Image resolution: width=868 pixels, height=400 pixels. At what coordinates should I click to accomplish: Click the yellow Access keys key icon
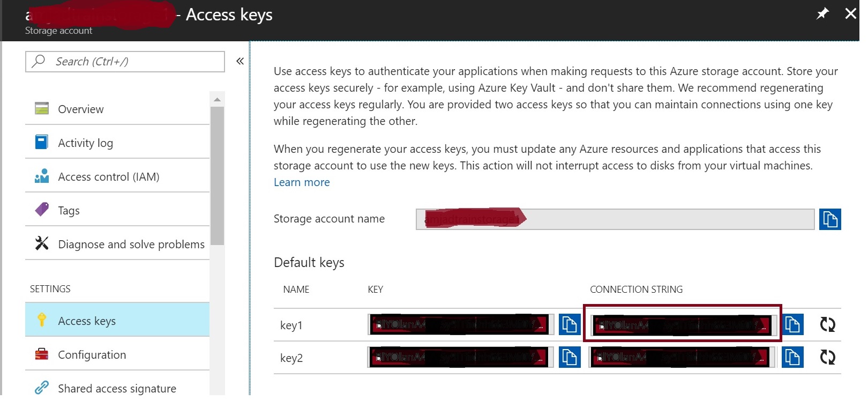tap(42, 320)
